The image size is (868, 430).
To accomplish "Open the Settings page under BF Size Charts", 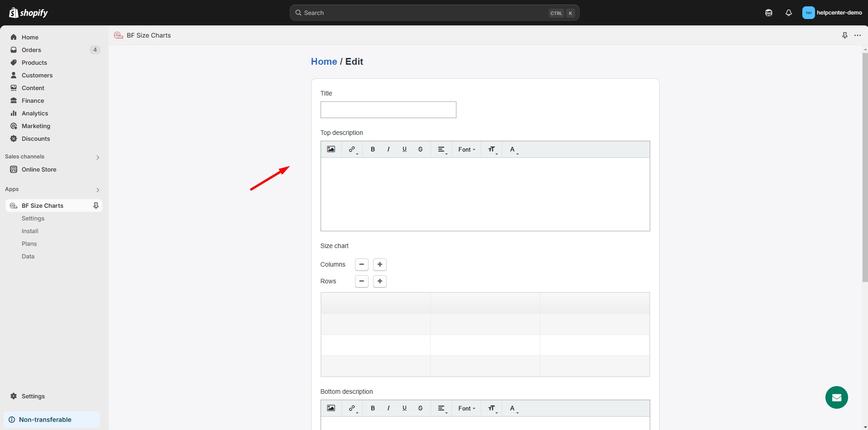I will 32,218.
